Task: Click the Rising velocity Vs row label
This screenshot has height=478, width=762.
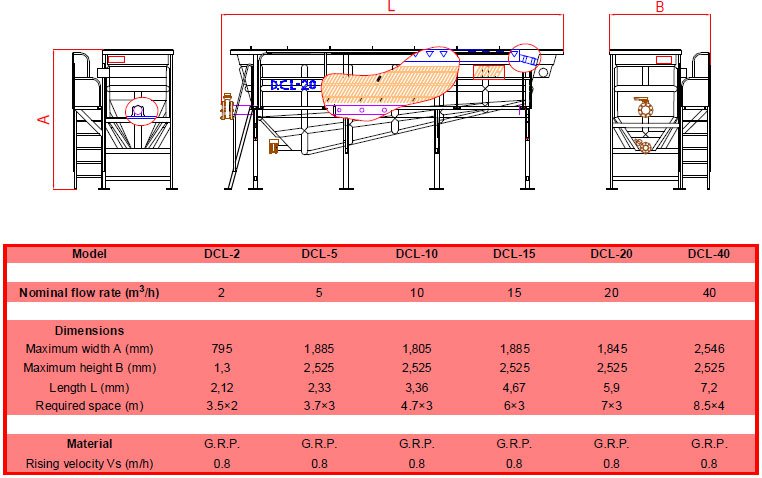Action: [x=89, y=463]
